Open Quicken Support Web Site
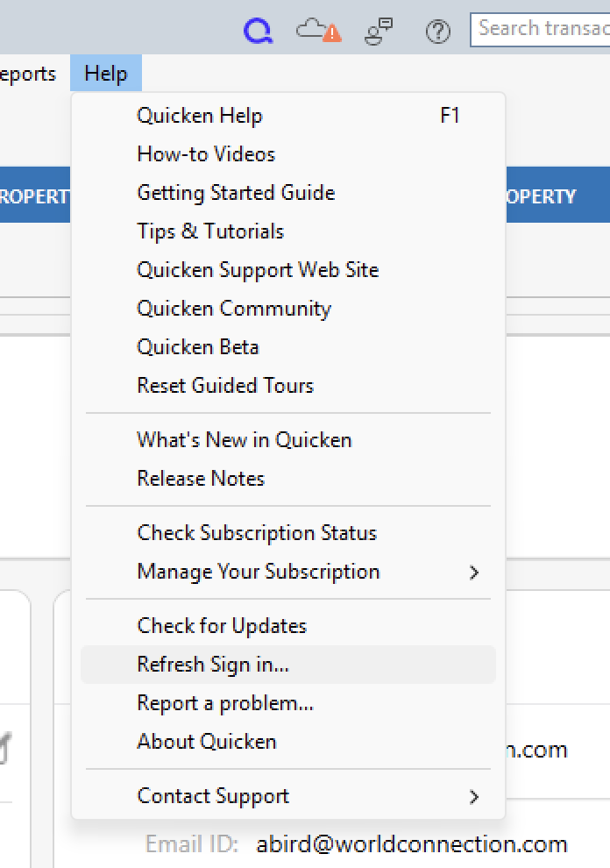 pos(287,270)
